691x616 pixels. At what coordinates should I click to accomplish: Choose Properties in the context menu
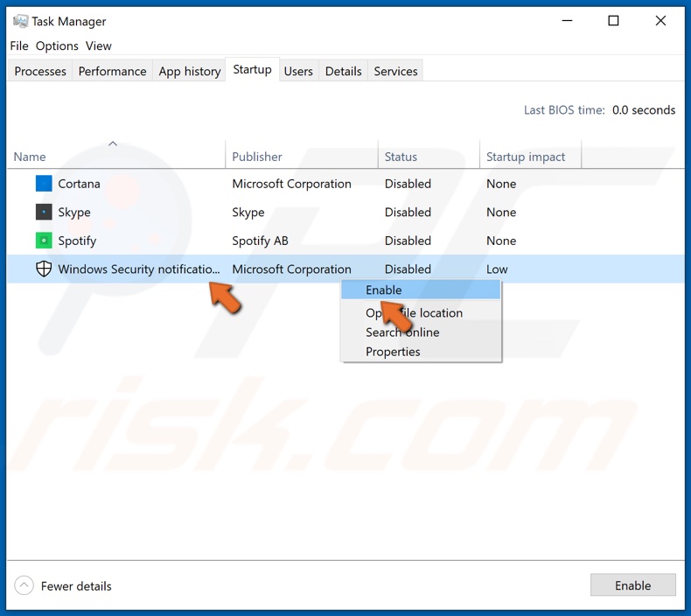tap(421, 352)
